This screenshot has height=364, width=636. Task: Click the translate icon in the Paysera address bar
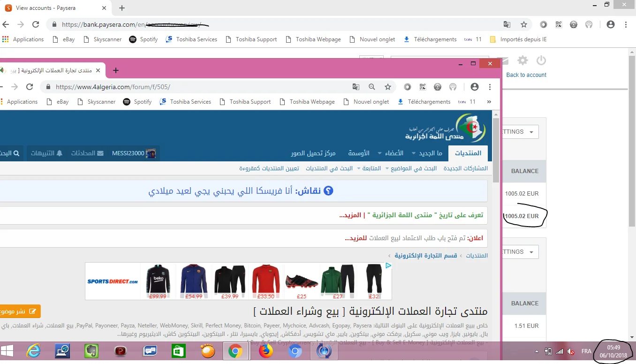[x=507, y=24]
